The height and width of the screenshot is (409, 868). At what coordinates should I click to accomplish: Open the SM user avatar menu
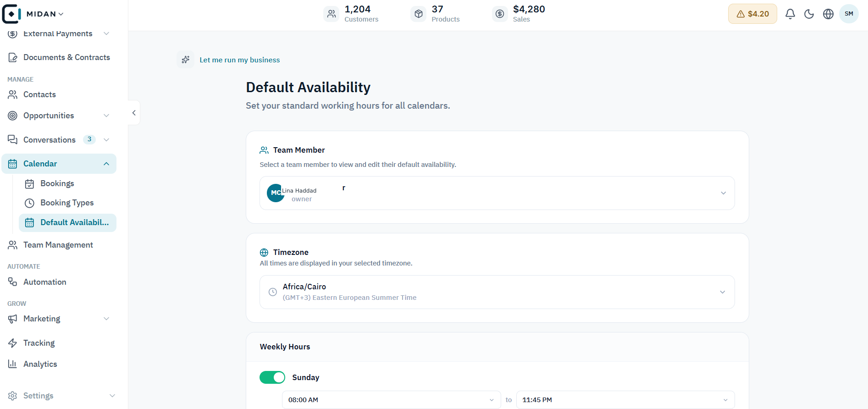849,14
